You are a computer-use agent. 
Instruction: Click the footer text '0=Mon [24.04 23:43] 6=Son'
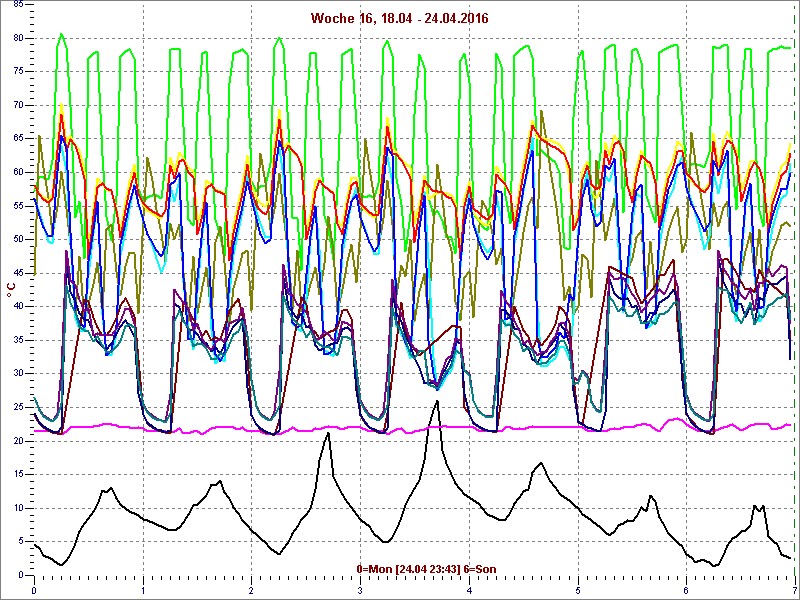[x=426, y=569]
